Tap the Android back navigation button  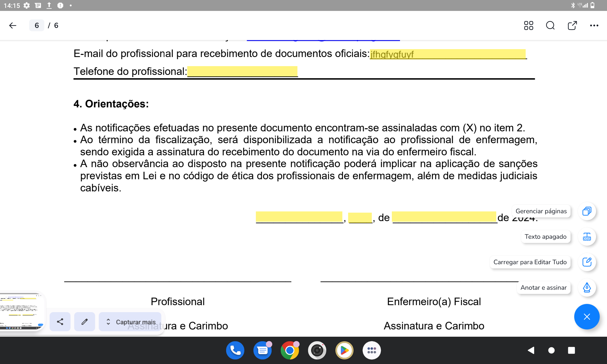[531, 350]
